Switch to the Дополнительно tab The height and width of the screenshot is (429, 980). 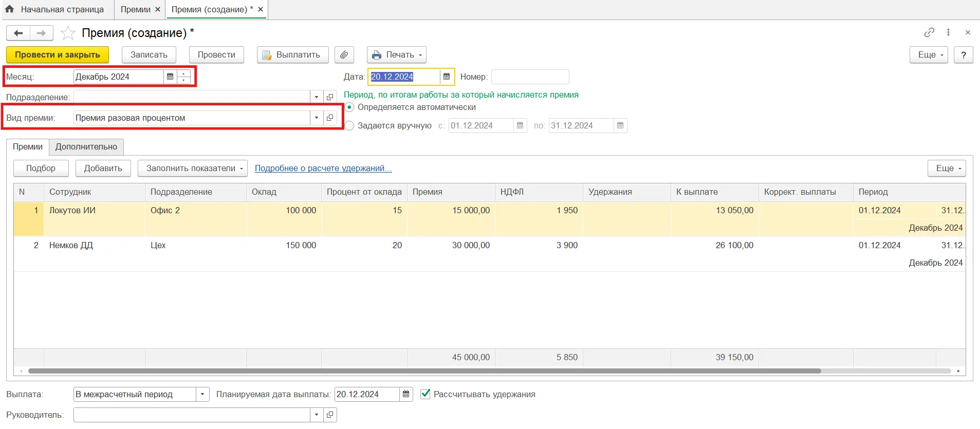[x=86, y=147]
